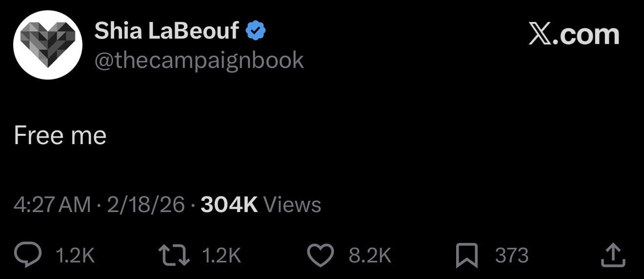Image resolution: width=644 pixels, height=279 pixels.
Task: Select the "Free me" tweet text
Action: click(x=60, y=135)
